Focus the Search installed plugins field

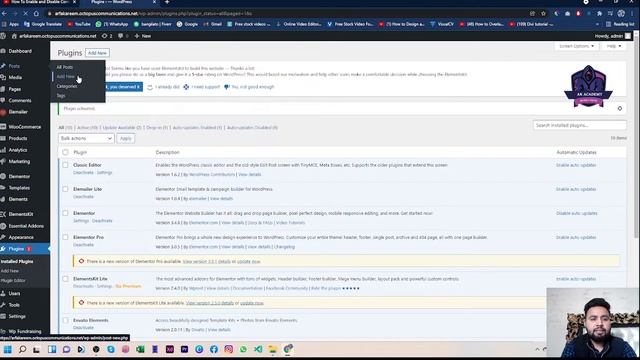(x=580, y=126)
